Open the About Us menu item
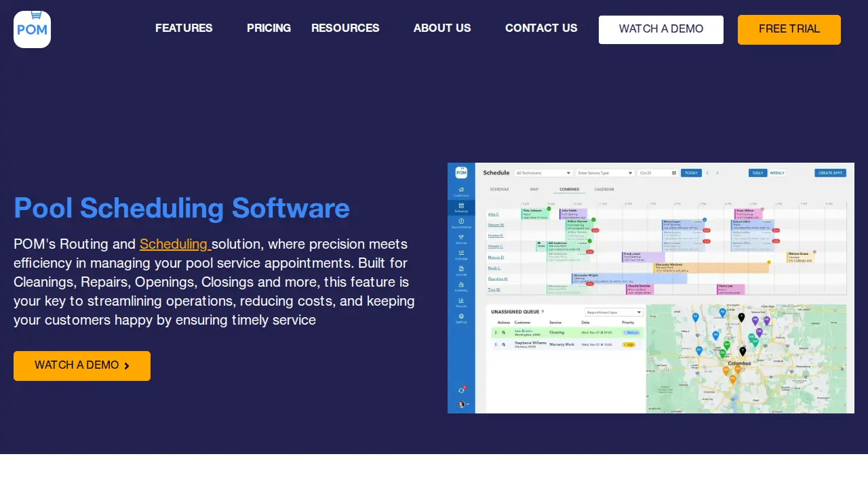This screenshot has height=488, width=868. point(442,28)
